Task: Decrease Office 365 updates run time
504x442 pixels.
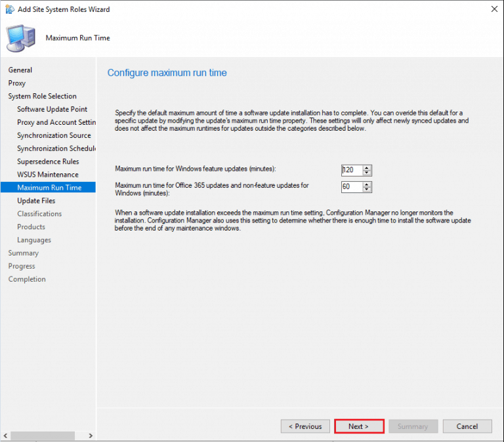Action: coord(367,190)
